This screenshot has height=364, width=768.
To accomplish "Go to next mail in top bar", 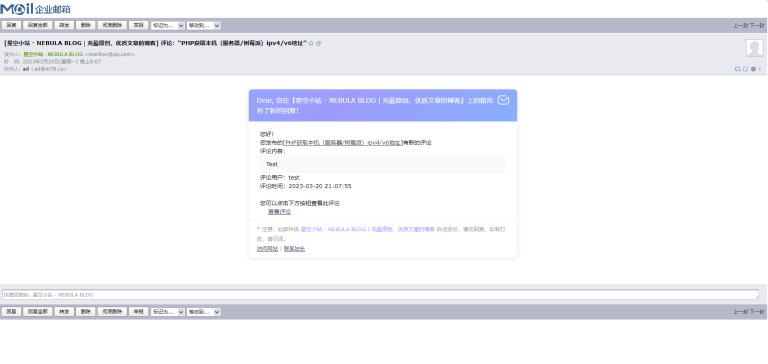I will (x=757, y=26).
